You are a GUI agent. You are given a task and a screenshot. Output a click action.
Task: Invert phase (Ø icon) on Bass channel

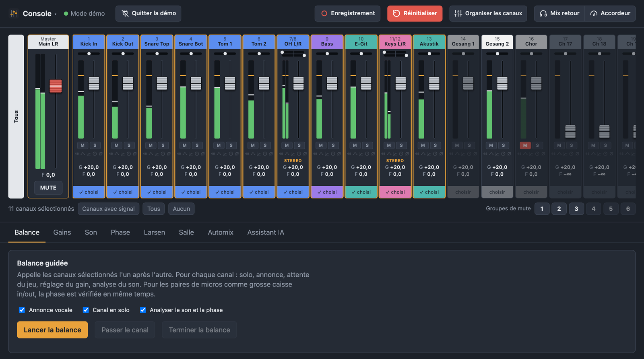[339, 154]
